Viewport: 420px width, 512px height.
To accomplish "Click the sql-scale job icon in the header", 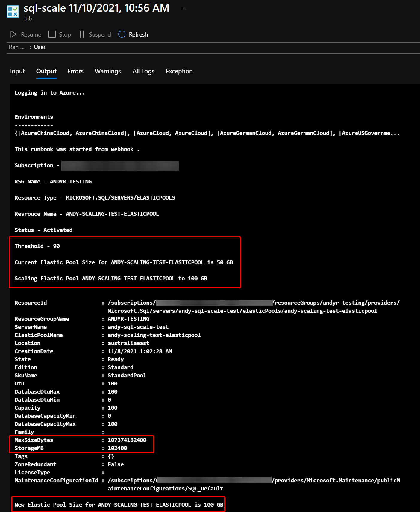I will (13, 11).
